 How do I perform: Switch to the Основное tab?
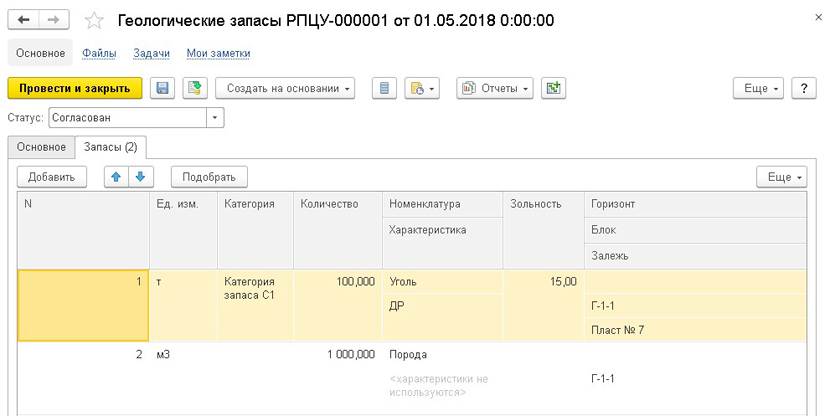41,147
